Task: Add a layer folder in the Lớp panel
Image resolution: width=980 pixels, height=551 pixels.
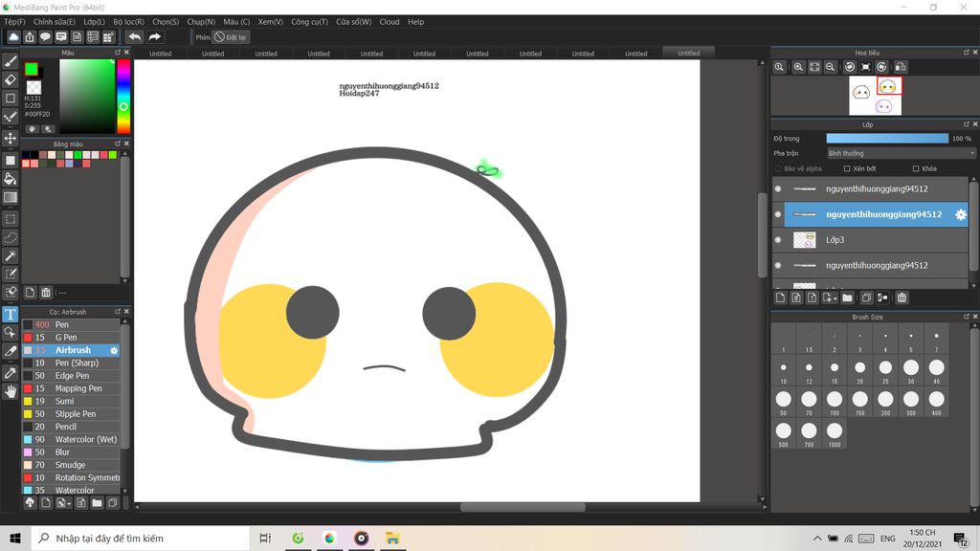Action: click(848, 298)
